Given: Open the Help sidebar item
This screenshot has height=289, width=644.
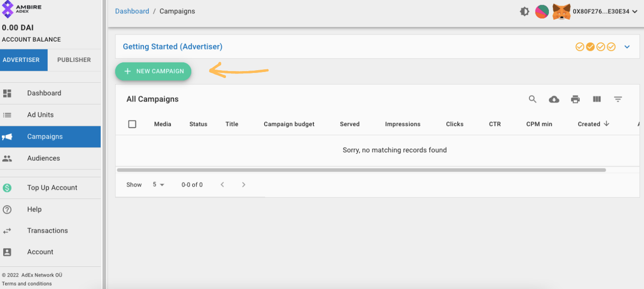Looking at the screenshot, I should point(50,210).
